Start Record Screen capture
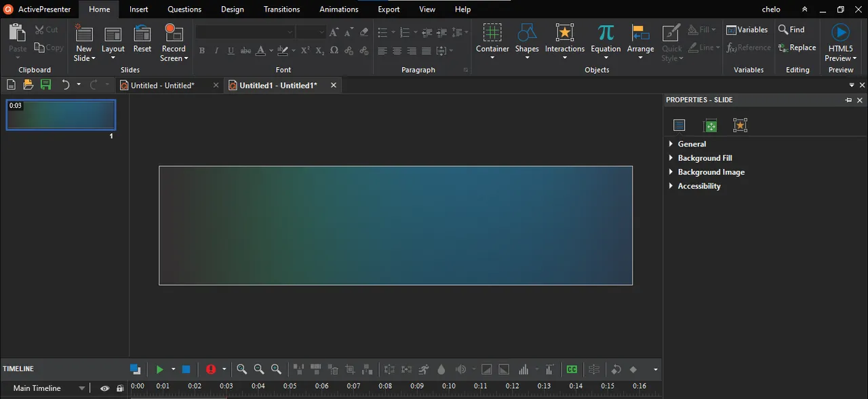Image resolution: width=868 pixels, height=399 pixels. coord(174,43)
